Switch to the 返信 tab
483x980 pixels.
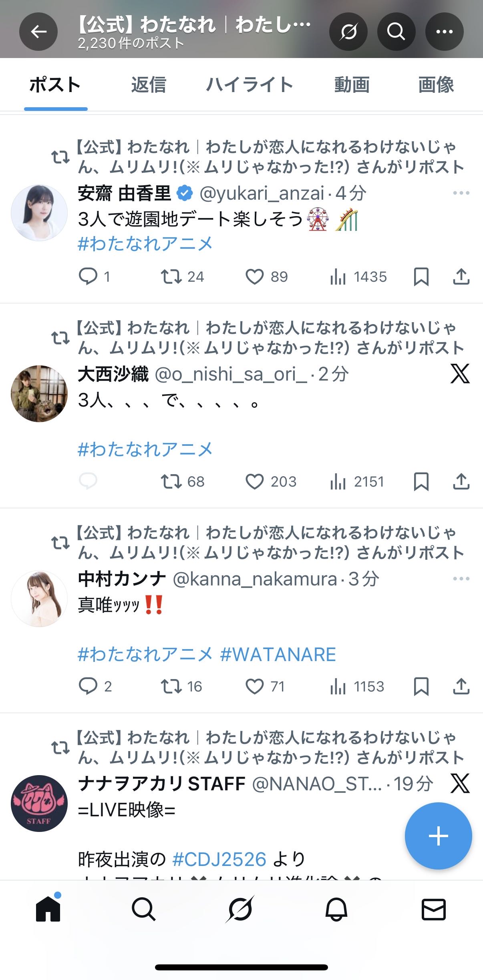tap(148, 85)
